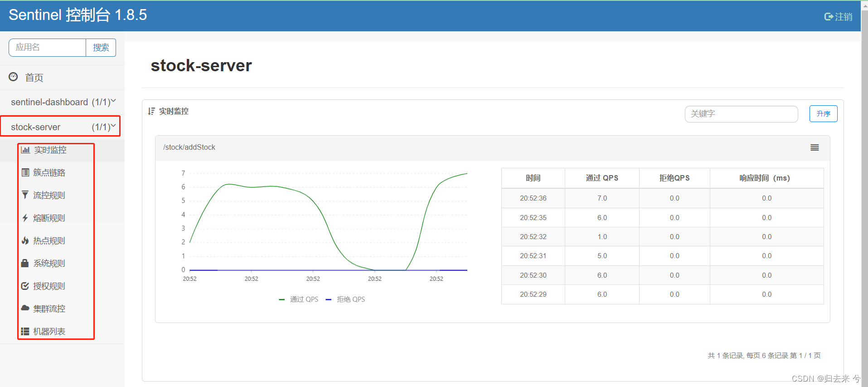
Task: Click the pagination summary 共 1 条记录 text
Action: (x=764, y=356)
